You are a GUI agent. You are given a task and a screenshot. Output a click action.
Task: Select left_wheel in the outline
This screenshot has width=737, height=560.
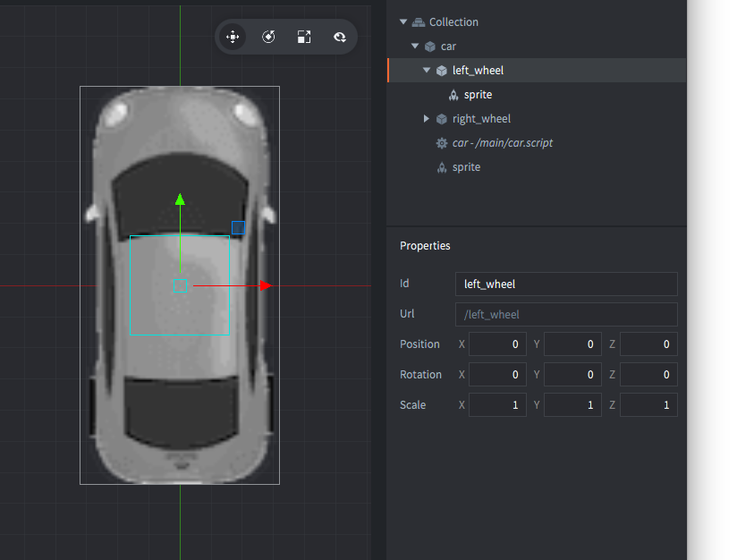tap(537, 71)
